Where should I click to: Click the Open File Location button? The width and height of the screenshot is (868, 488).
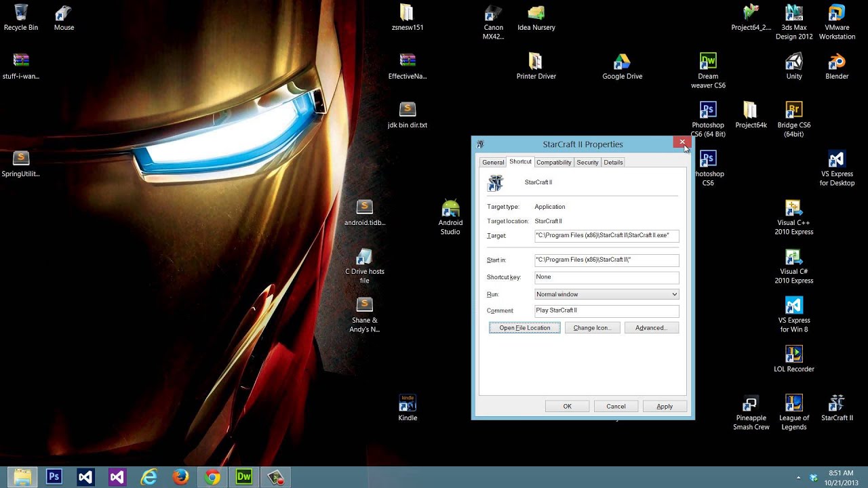(x=524, y=327)
